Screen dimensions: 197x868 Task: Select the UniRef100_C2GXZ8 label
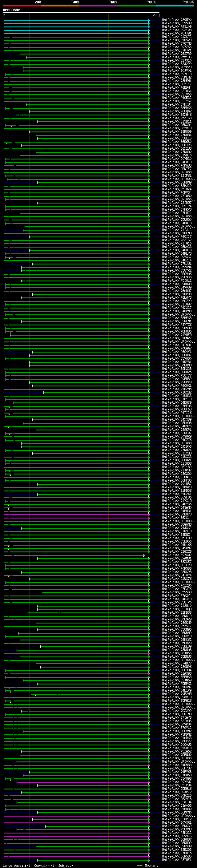click(177, 551)
